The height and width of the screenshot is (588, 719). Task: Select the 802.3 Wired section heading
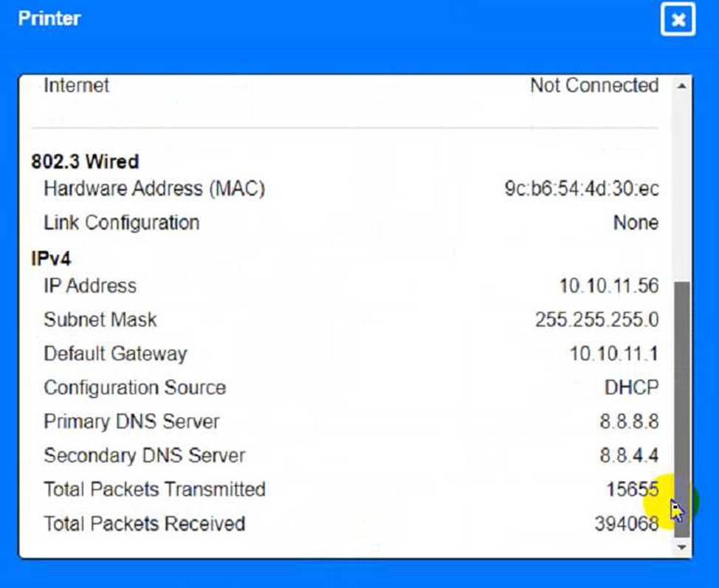[x=85, y=162]
